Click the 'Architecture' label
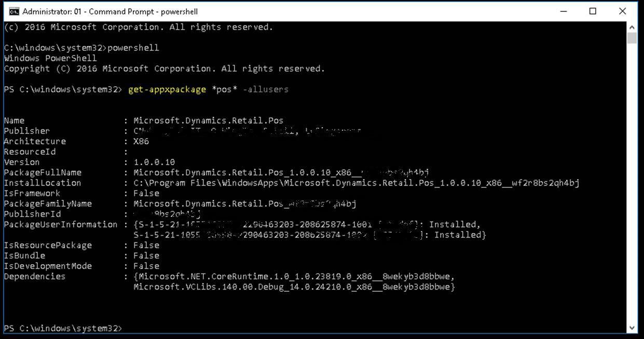This screenshot has height=339, width=644. click(x=35, y=141)
